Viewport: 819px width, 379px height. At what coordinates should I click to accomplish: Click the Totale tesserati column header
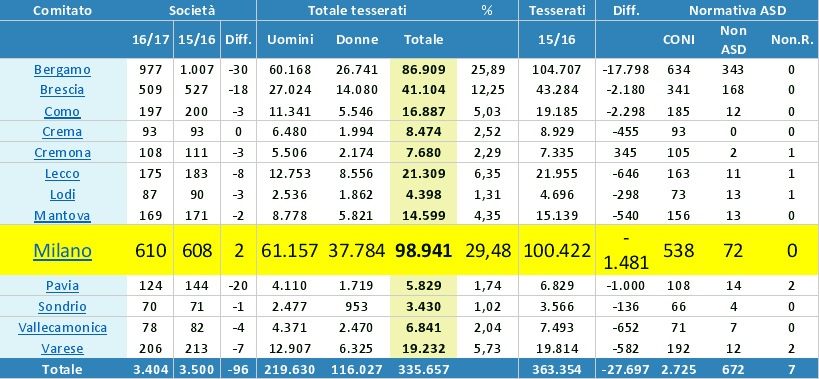coord(357,10)
